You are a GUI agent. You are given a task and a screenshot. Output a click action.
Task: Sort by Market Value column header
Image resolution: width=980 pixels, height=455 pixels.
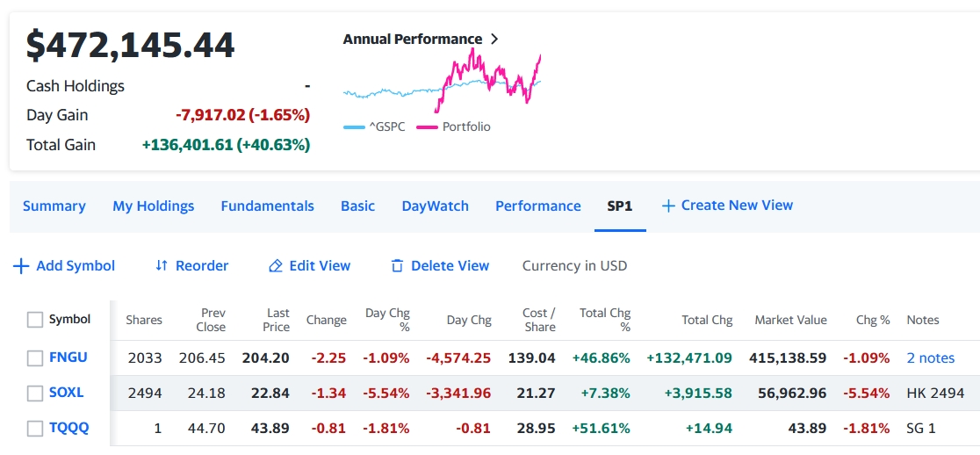(x=790, y=320)
